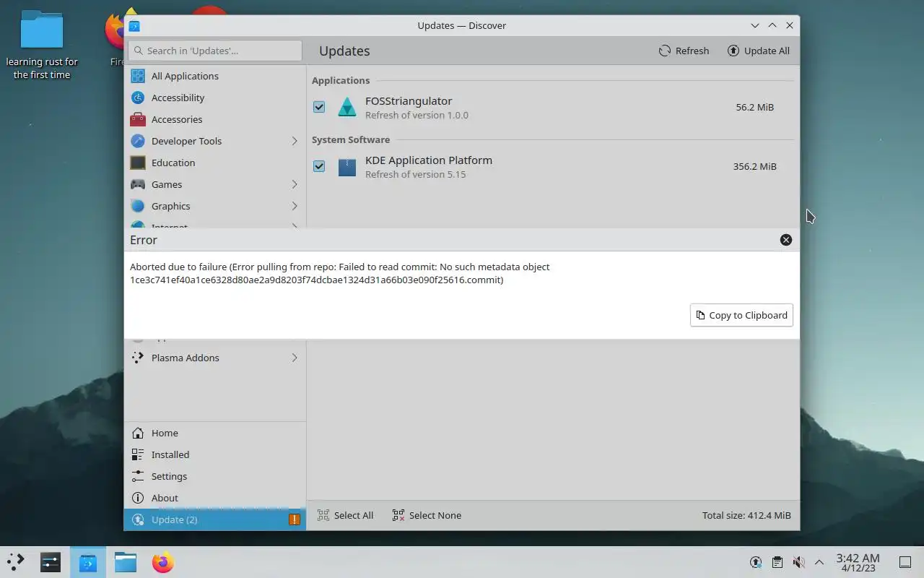Uncheck the KDE Application Platform checkbox

tap(319, 166)
